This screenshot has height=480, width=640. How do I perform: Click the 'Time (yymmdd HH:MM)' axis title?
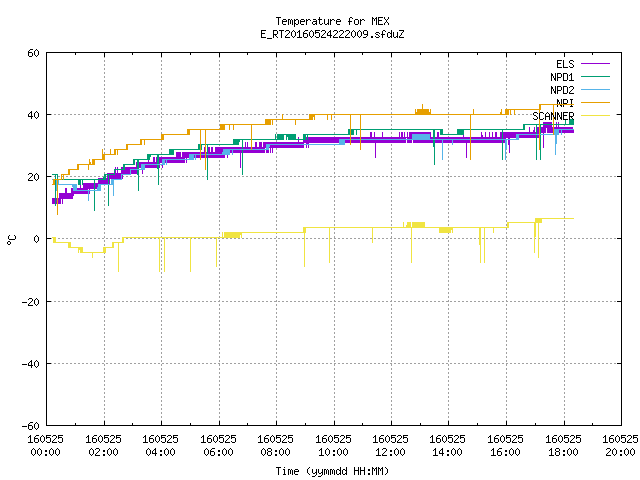coord(332,471)
